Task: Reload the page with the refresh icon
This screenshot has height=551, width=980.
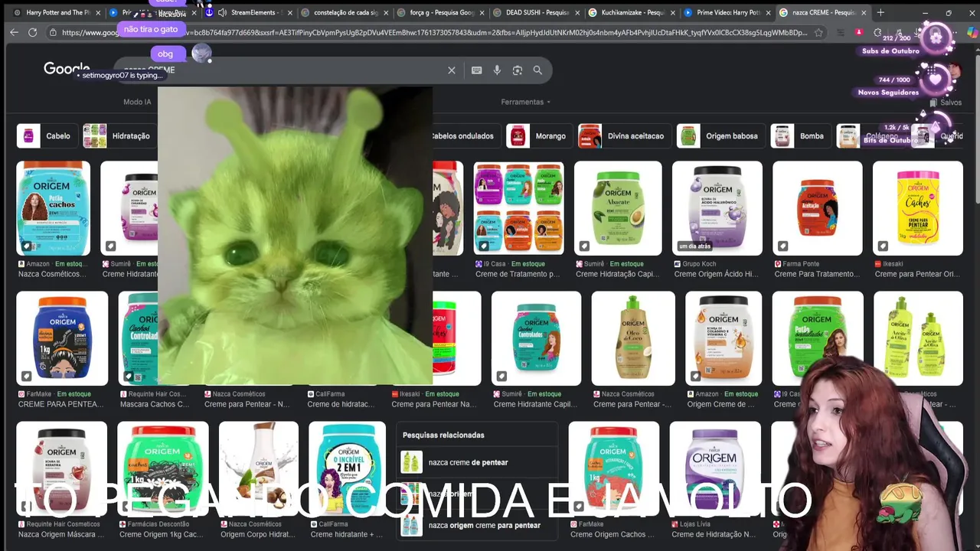Action: pyautogui.click(x=32, y=32)
